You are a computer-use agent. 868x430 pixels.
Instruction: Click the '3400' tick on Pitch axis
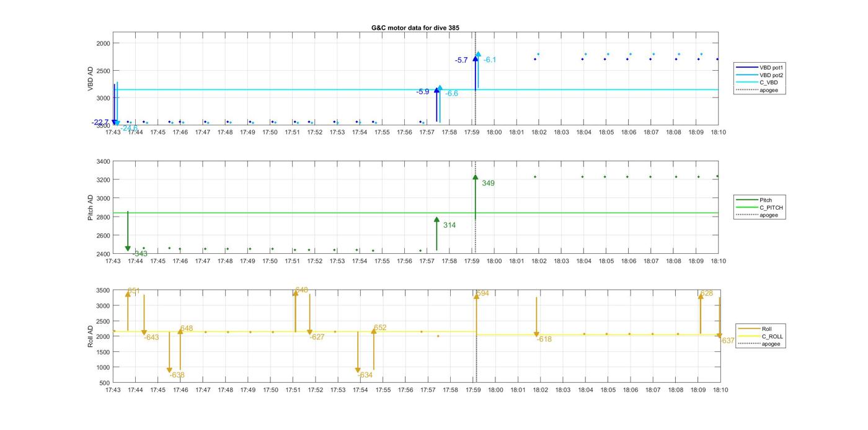[x=102, y=161]
